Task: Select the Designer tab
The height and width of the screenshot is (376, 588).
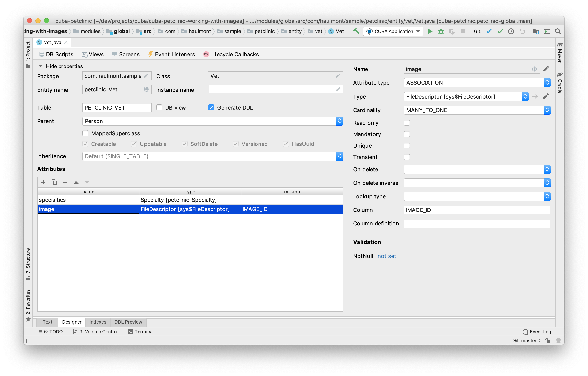Action: [72, 322]
